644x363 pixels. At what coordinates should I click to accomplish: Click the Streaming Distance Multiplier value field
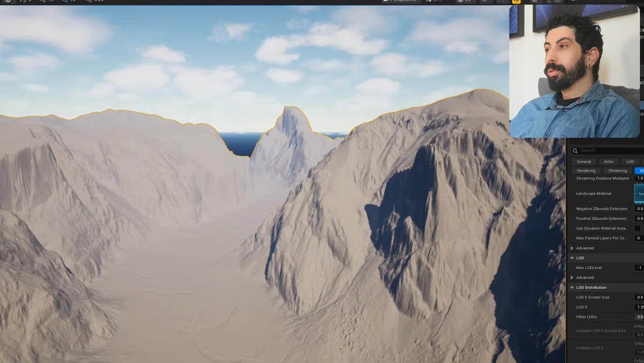pos(639,178)
